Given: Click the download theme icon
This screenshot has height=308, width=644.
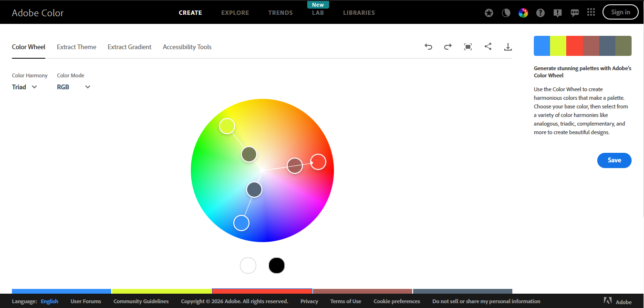Looking at the screenshot, I should click(x=508, y=47).
